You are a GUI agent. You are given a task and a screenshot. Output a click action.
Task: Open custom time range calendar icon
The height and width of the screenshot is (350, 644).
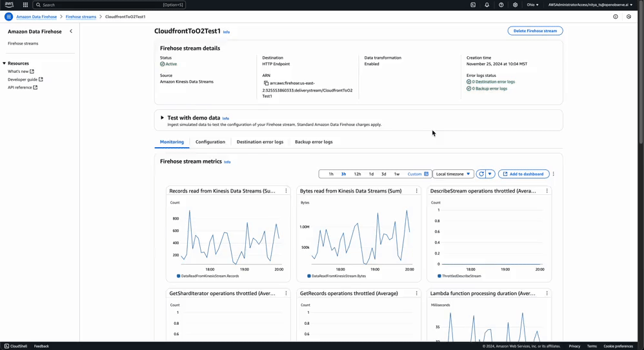[427, 174]
